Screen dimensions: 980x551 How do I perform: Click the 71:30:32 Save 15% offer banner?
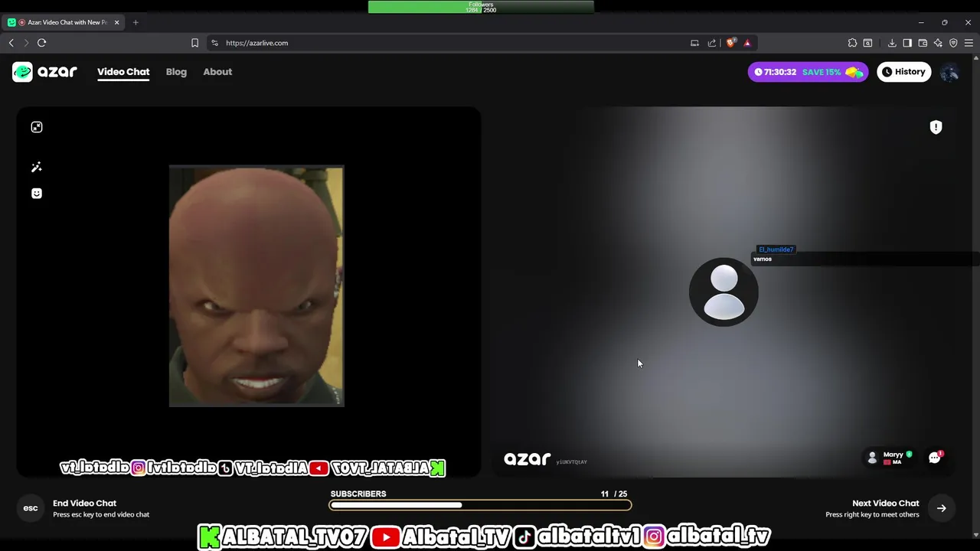pyautogui.click(x=808, y=72)
